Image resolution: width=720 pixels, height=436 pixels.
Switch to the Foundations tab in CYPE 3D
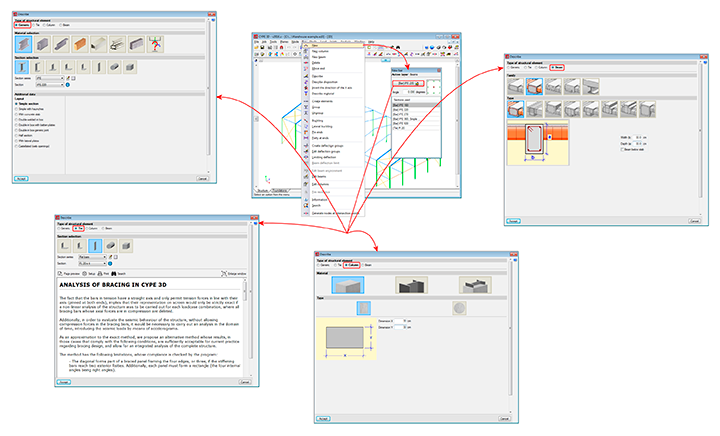point(280,190)
